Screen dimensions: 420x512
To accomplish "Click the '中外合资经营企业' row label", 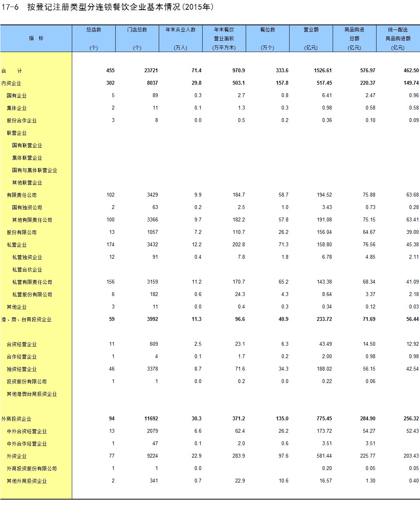I will pyautogui.click(x=27, y=431).
